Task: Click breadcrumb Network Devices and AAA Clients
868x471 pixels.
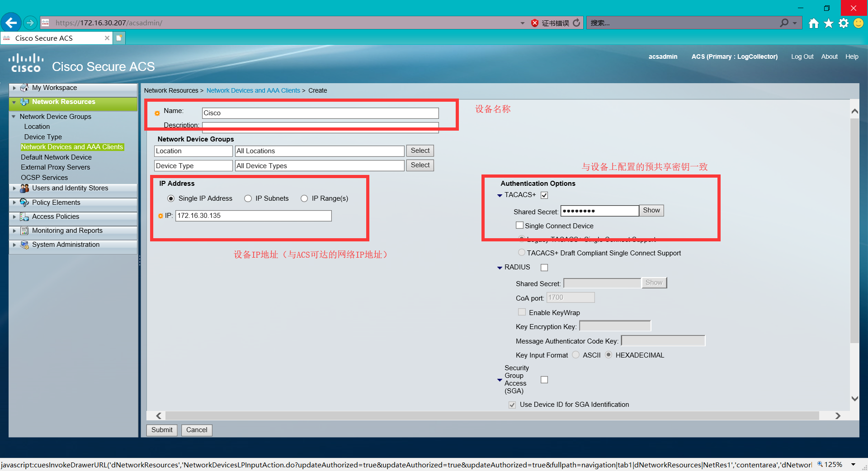Action: [x=253, y=90]
